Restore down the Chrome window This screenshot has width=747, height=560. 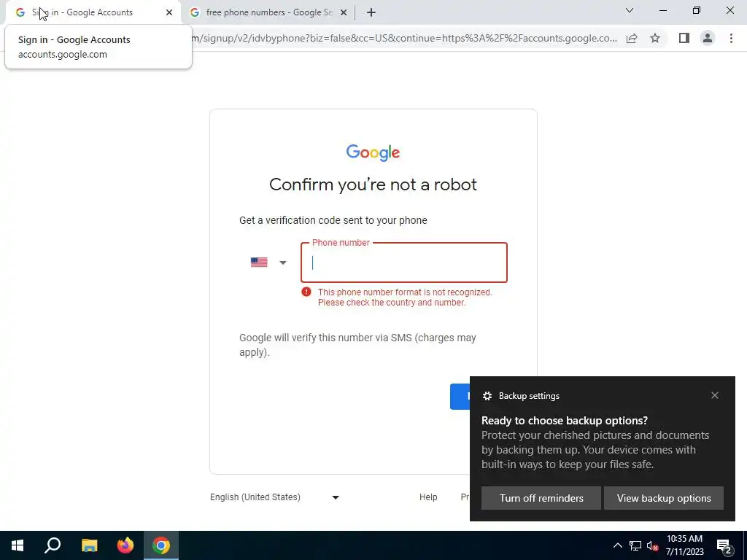pyautogui.click(x=697, y=10)
